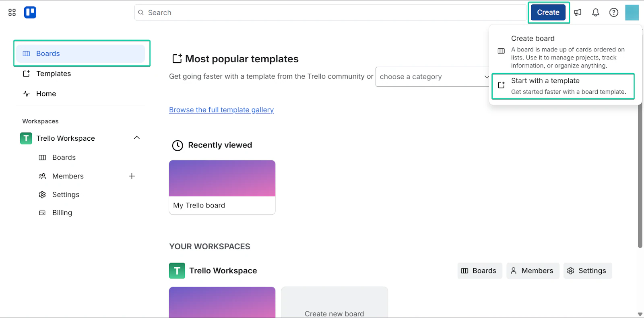Click the plus icon next to Members
644x318 pixels.
point(132,176)
